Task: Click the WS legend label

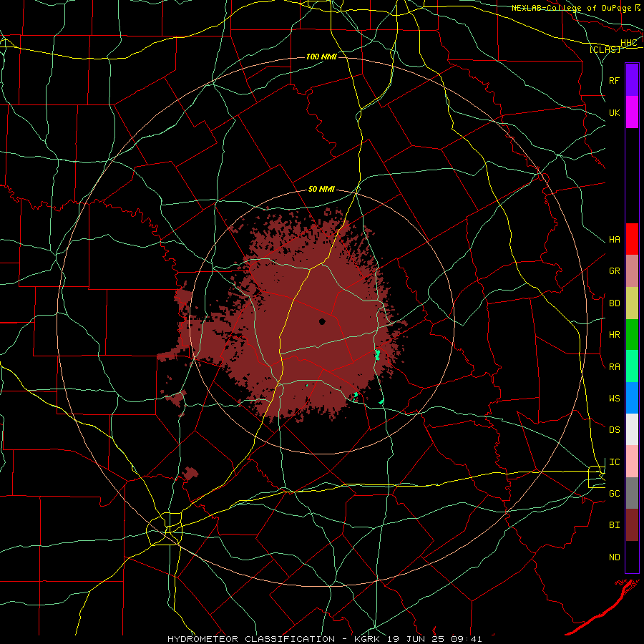Action: tap(614, 399)
